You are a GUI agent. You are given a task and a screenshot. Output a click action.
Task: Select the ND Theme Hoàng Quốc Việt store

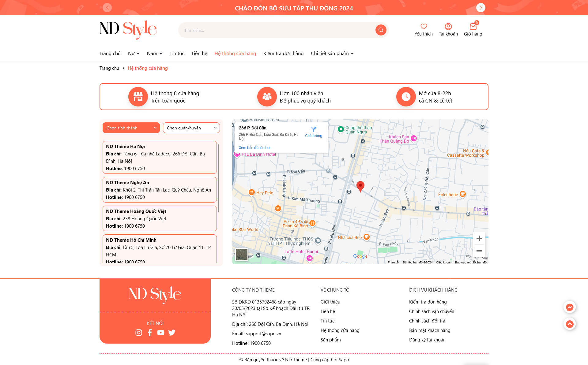click(160, 218)
